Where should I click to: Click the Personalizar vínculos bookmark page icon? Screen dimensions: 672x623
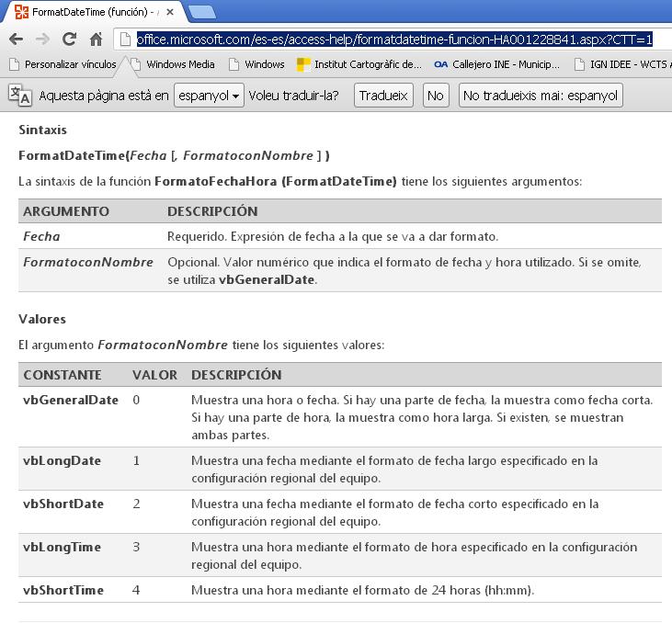pyautogui.click(x=14, y=64)
